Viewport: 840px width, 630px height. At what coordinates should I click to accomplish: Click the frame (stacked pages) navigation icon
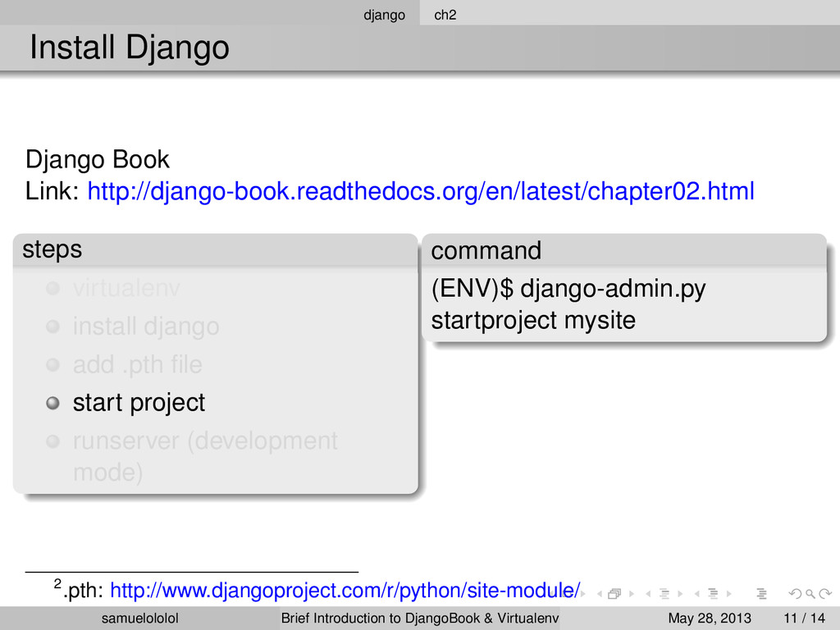(x=614, y=594)
